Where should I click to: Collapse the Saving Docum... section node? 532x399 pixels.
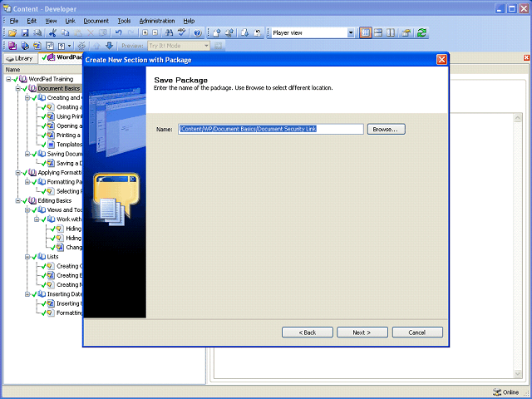pyautogui.click(x=27, y=154)
